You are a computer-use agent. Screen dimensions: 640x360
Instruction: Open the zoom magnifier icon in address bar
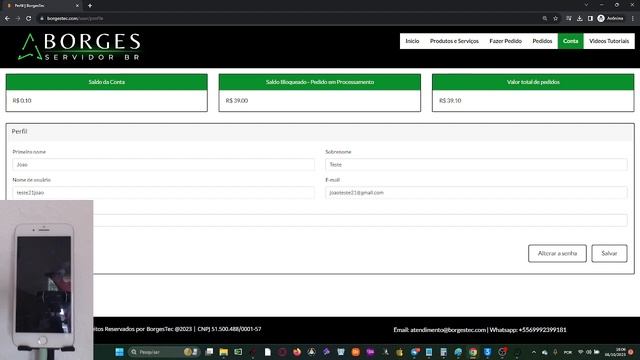[545, 18]
